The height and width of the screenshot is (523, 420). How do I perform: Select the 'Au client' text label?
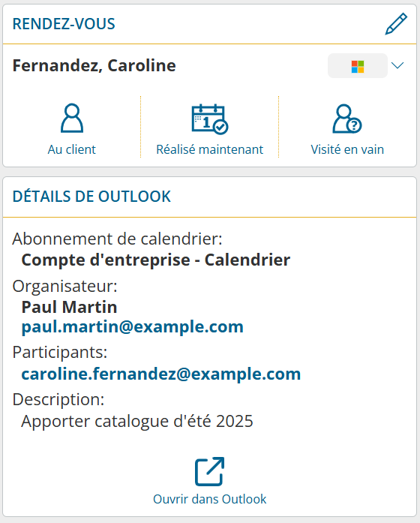click(x=72, y=149)
